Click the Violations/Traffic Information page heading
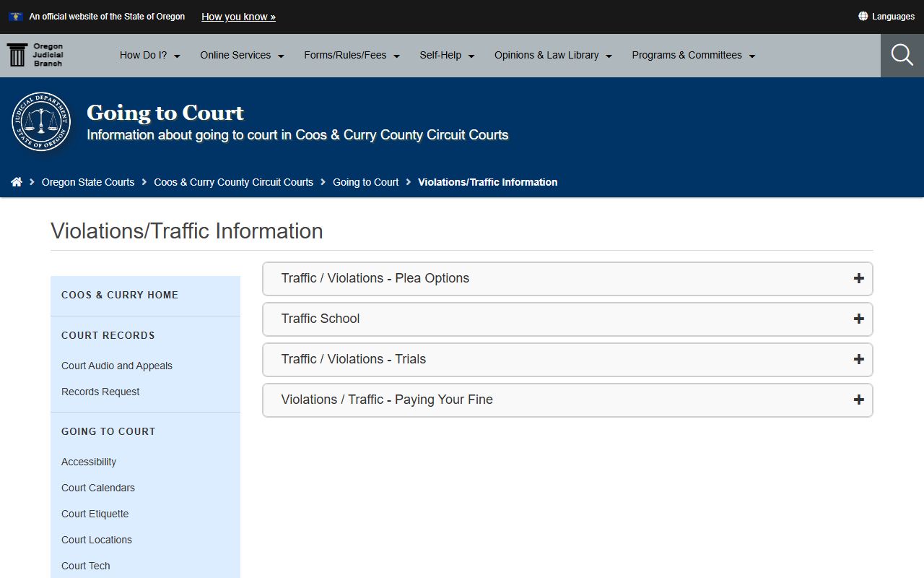Image resolution: width=924 pixels, height=578 pixels. [187, 231]
